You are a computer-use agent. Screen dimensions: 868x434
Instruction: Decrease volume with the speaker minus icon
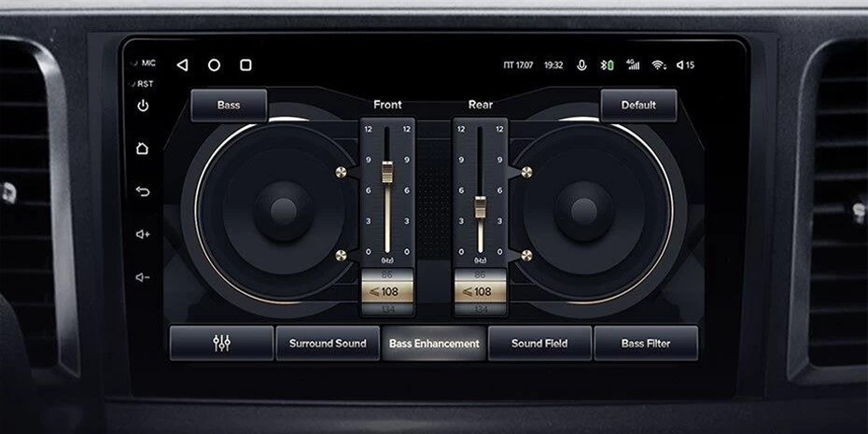143,277
